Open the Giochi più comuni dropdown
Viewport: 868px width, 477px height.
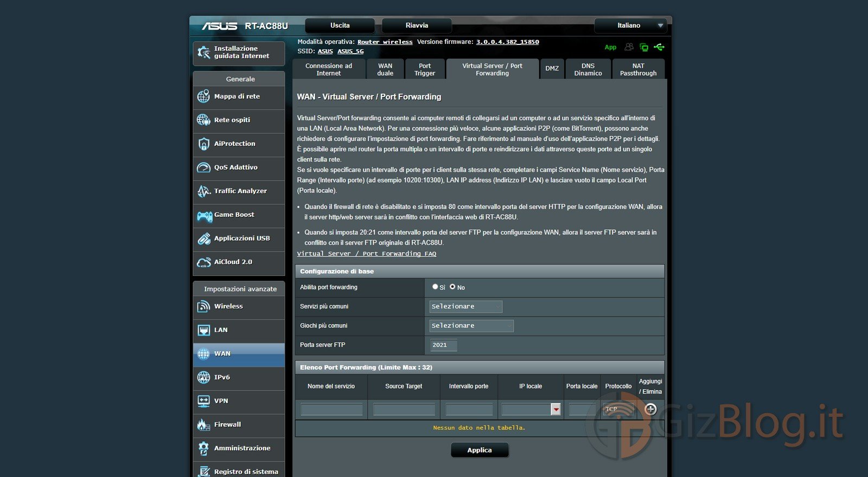[x=471, y=326]
